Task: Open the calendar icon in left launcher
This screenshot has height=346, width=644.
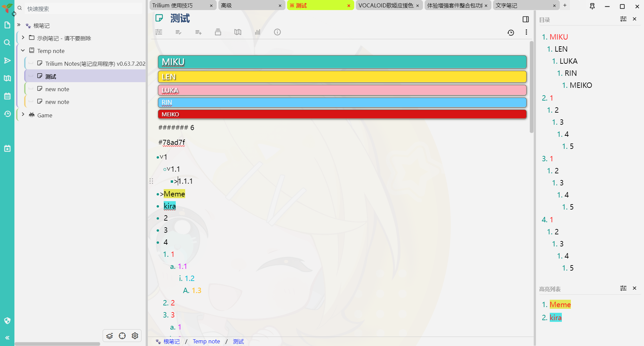Action: 7,96
